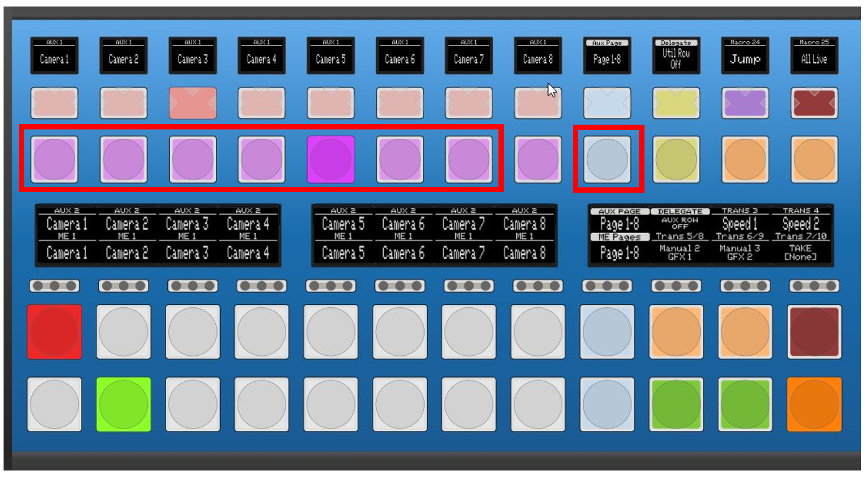Click the large gray upper-row button under AUX 2 Camera 6
The image size is (868, 477).
click(x=400, y=332)
